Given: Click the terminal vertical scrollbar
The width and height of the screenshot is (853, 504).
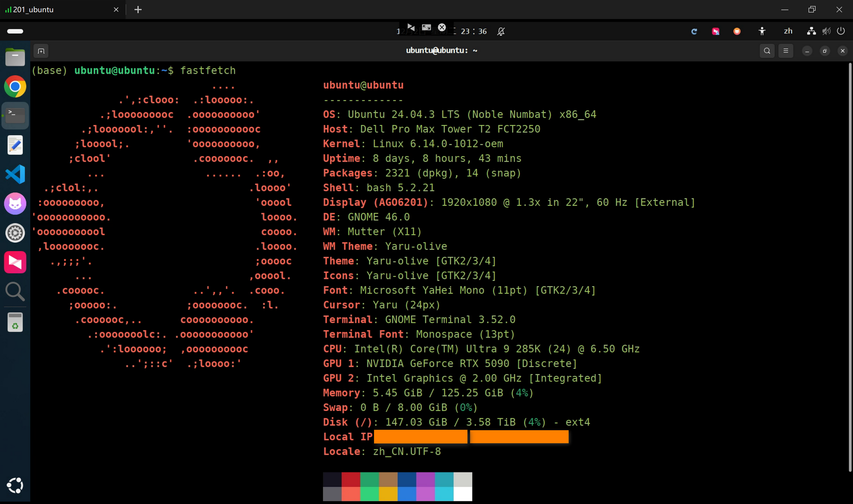Looking at the screenshot, I should click(x=850, y=256).
